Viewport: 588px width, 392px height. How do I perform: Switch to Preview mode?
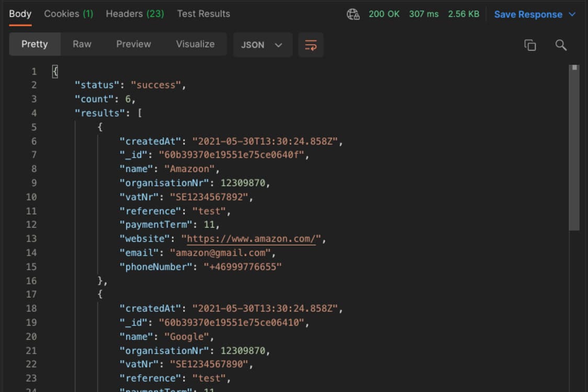tap(133, 44)
